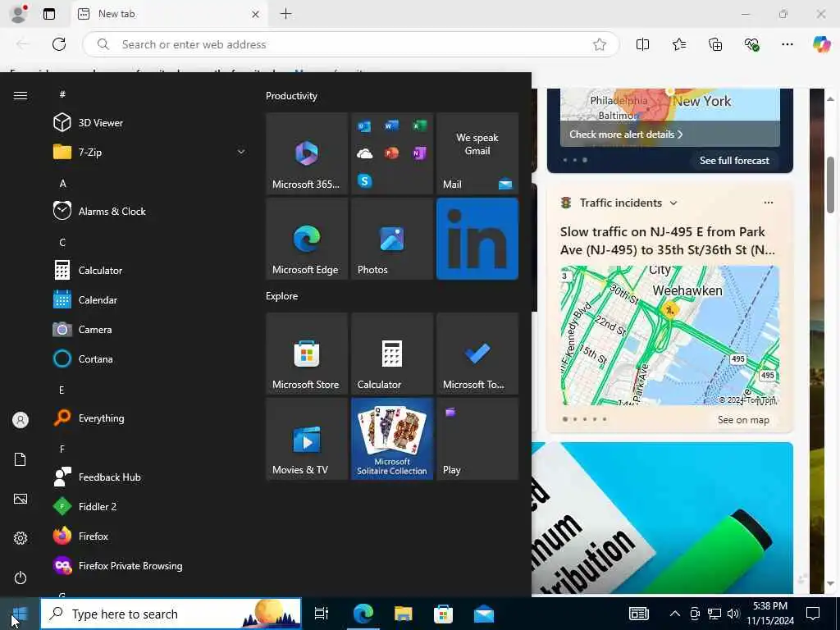Open the Play folder tile
The width and height of the screenshot is (840, 630).
pos(477,439)
